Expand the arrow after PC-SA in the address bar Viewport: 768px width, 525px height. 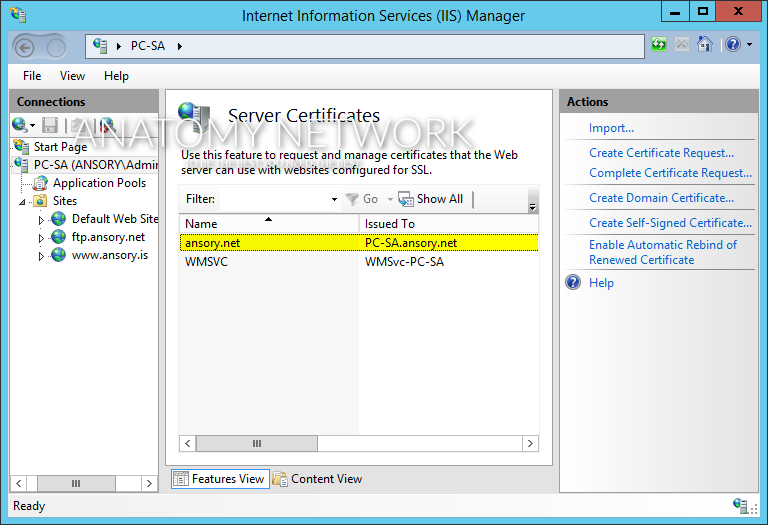(180, 47)
